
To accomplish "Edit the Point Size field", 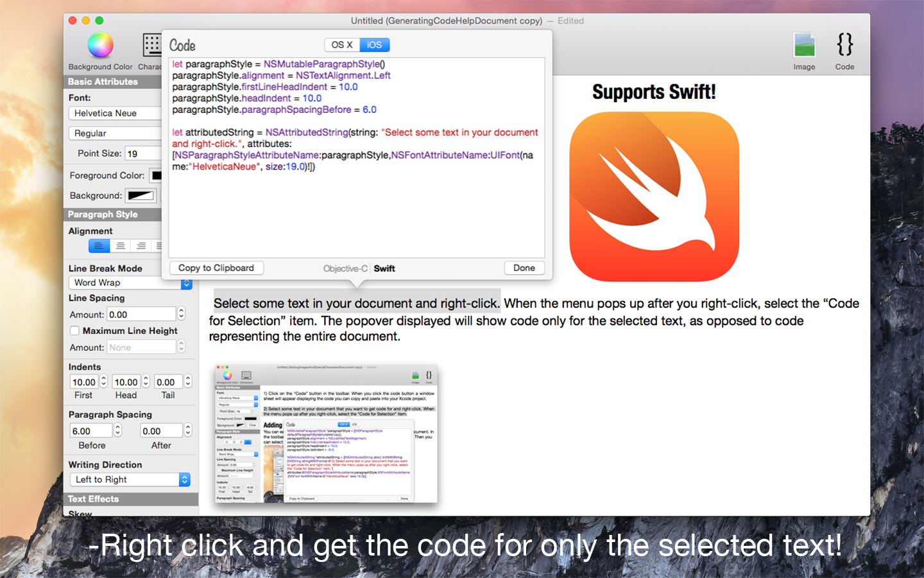I will pyautogui.click(x=143, y=153).
